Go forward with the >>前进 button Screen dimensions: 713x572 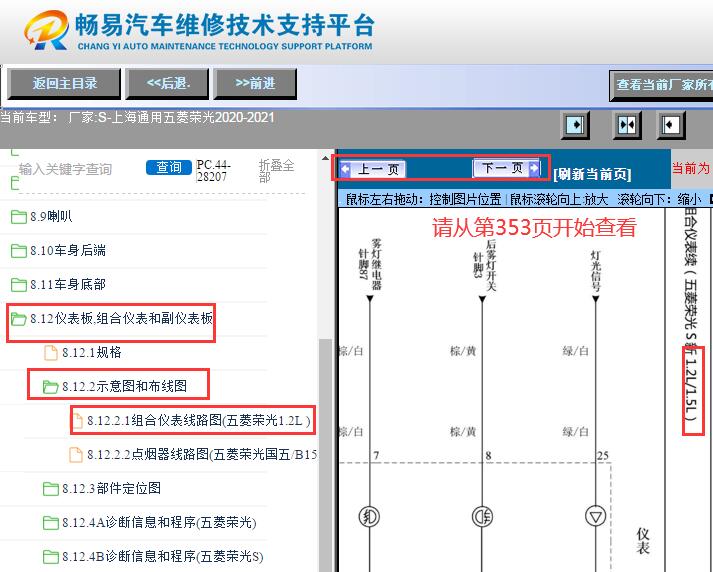[255, 84]
